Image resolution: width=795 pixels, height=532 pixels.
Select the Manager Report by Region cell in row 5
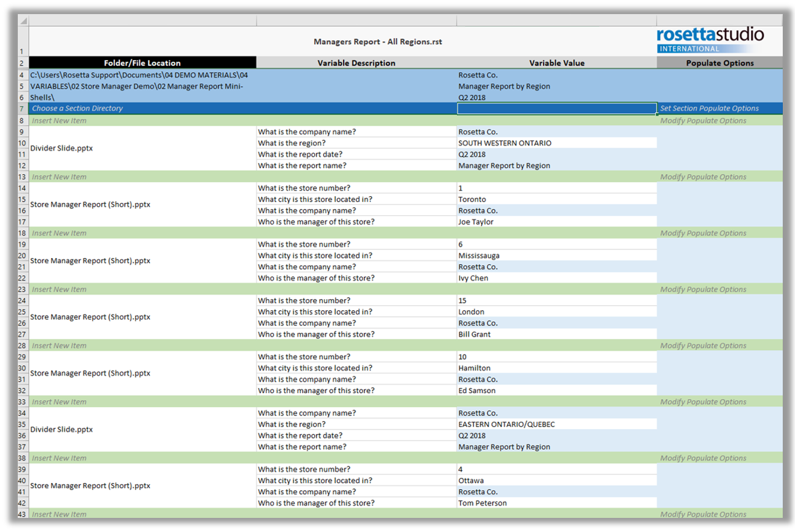click(556, 86)
